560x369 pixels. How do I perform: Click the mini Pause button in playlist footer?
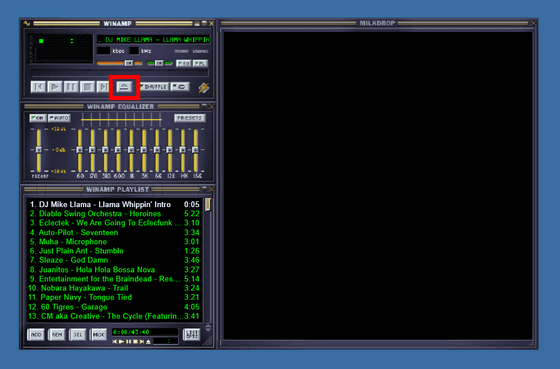tap(128, 342)
